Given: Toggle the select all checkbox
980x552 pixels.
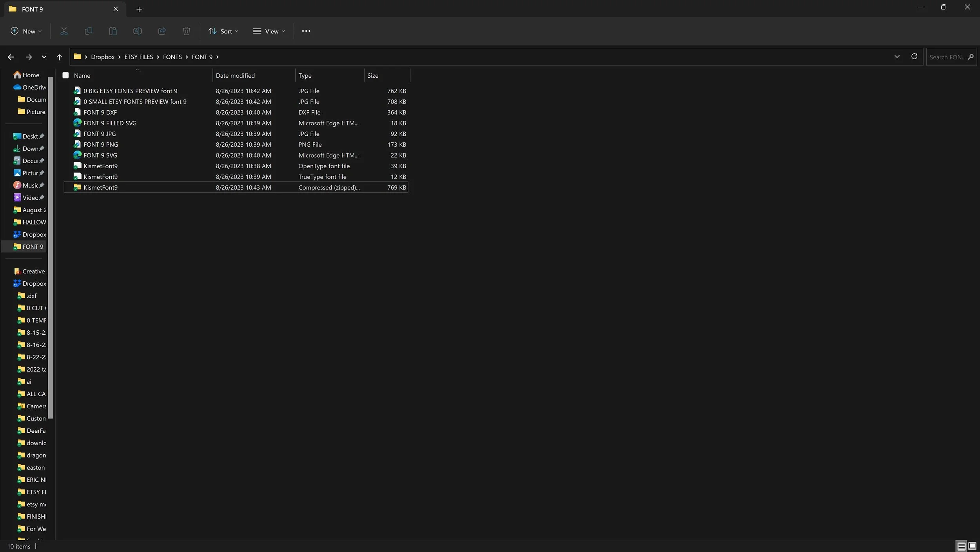Looking at the screenshot, I should [65, 75].
